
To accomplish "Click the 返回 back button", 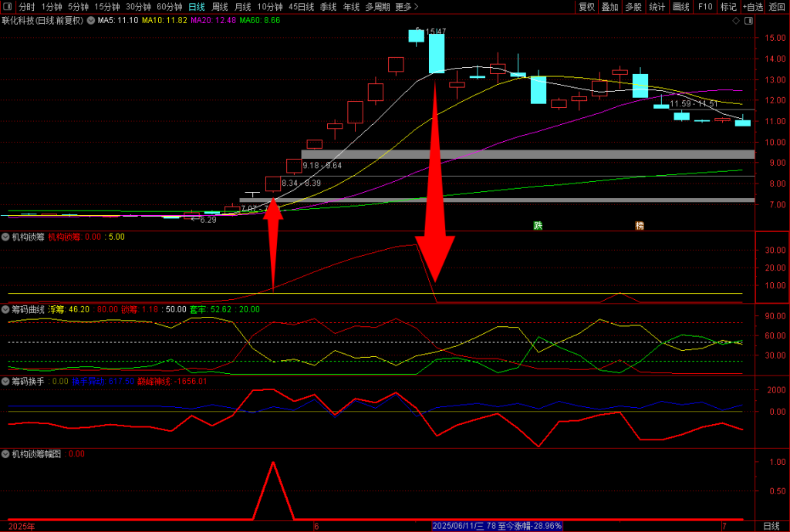I will click(777, 7).
